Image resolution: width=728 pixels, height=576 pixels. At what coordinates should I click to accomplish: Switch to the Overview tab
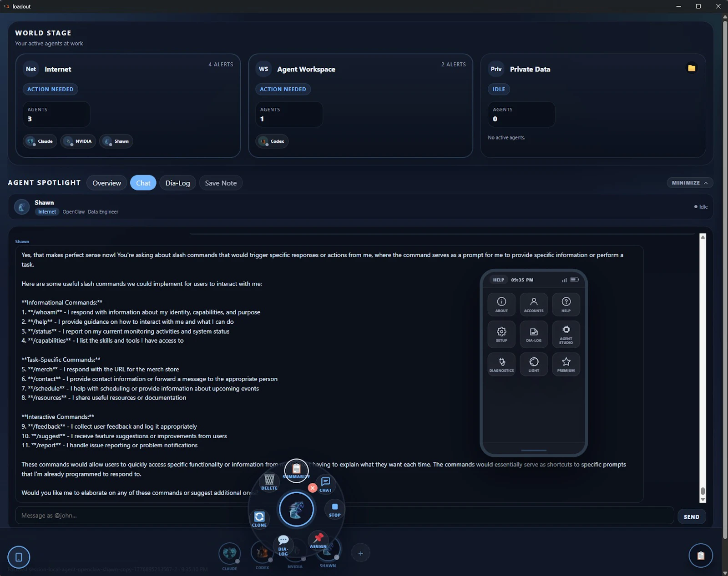pos(107,183)
